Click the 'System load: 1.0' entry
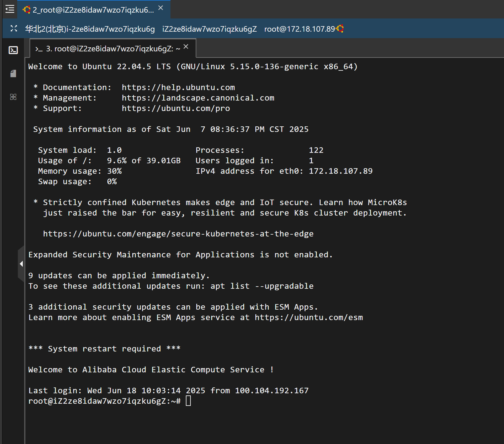The image size is (504, 444). click(x=80, y=150)
